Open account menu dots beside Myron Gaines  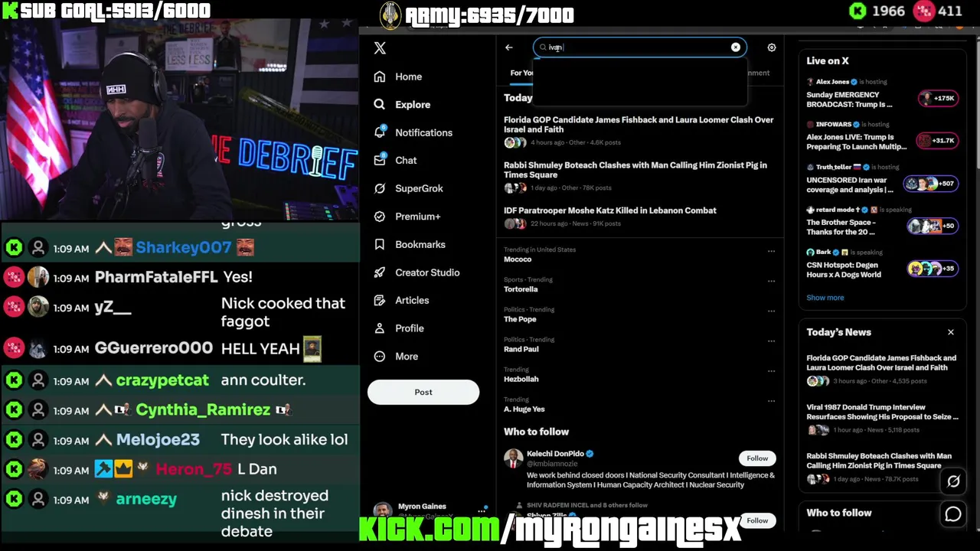tap(482, 510)
